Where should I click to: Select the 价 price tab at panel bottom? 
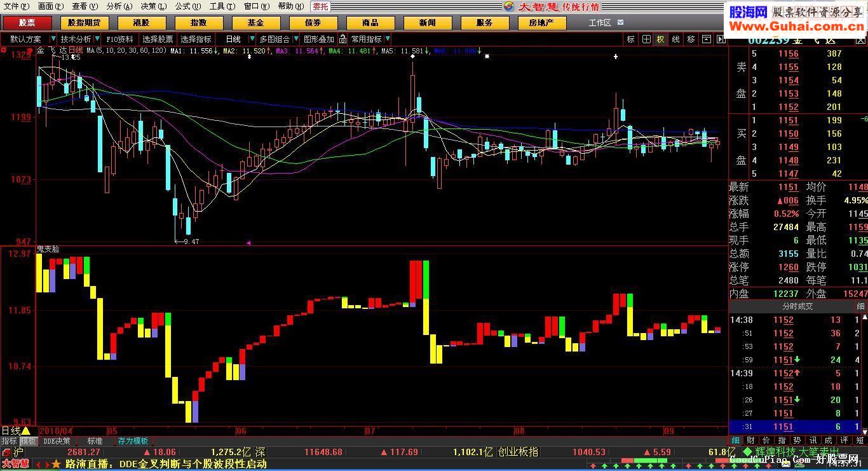click(x=766, y=440)
